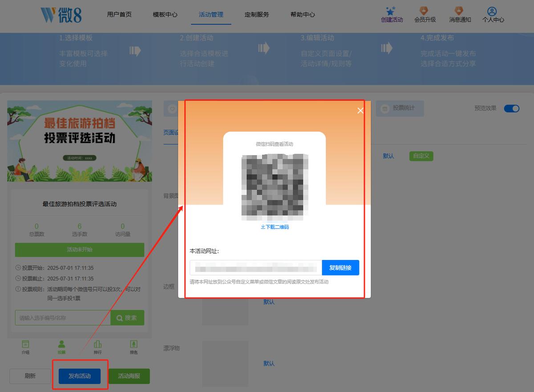Viewport: 534px width, 392px height.
Task: Click the 搜索 button
Action: click(x=127, y=318)
